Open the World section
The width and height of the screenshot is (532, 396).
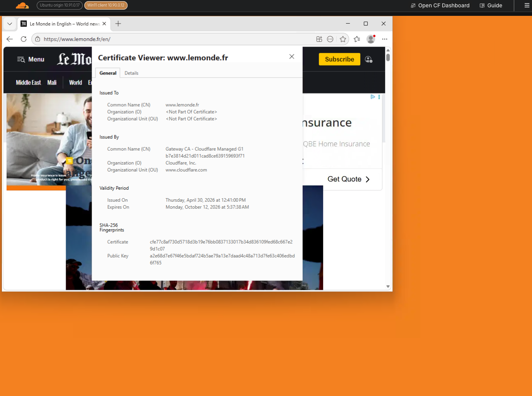tap(75, 83)
